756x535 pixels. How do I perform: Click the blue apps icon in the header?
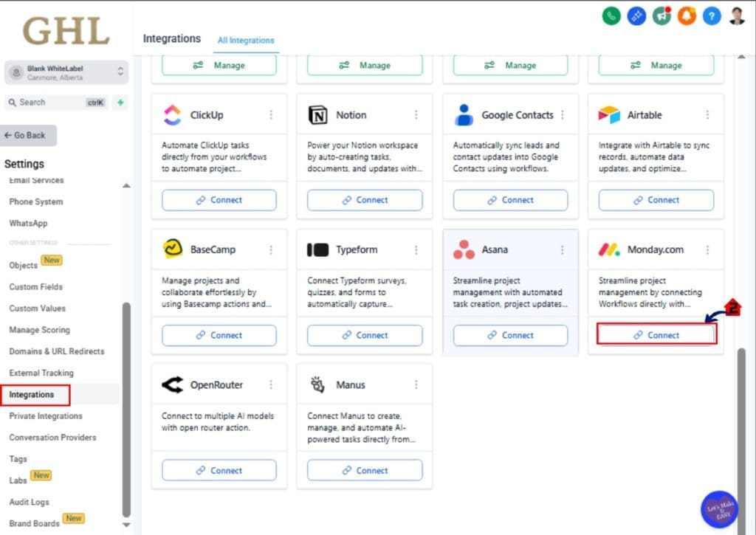point(636,15)
